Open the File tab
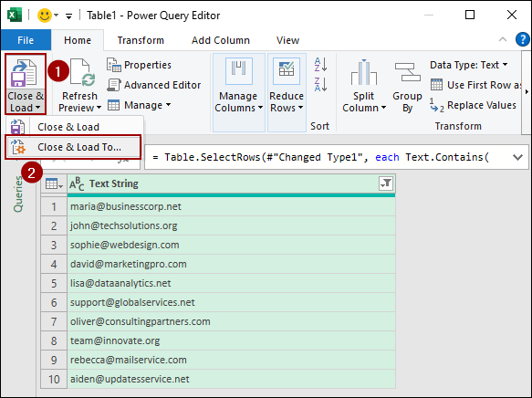 [26, 40]
